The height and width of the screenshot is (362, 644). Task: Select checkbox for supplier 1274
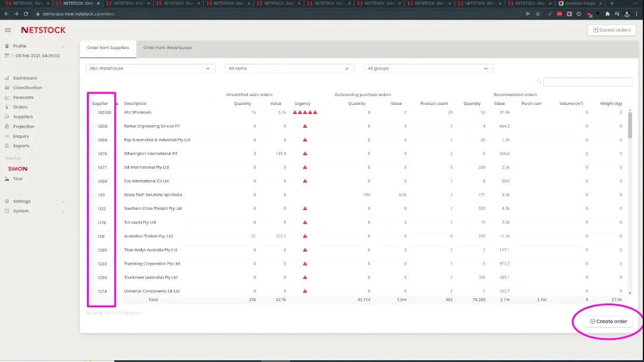pos(94,291)
